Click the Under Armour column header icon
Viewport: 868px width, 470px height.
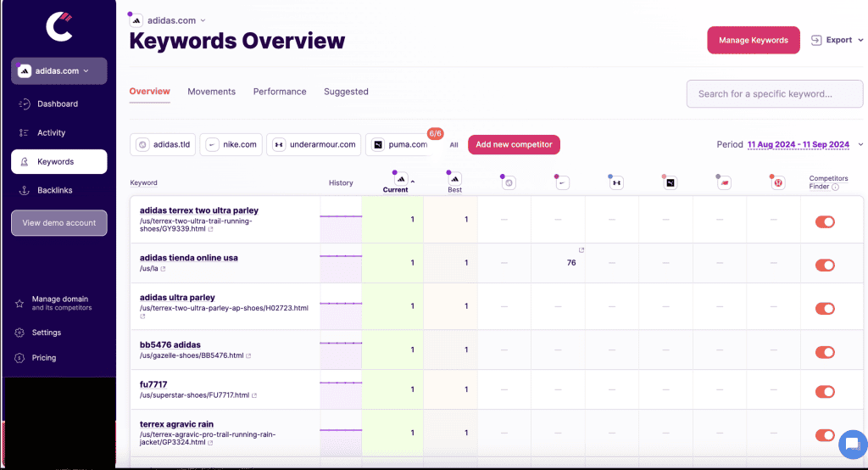click(x=616, y=182)
